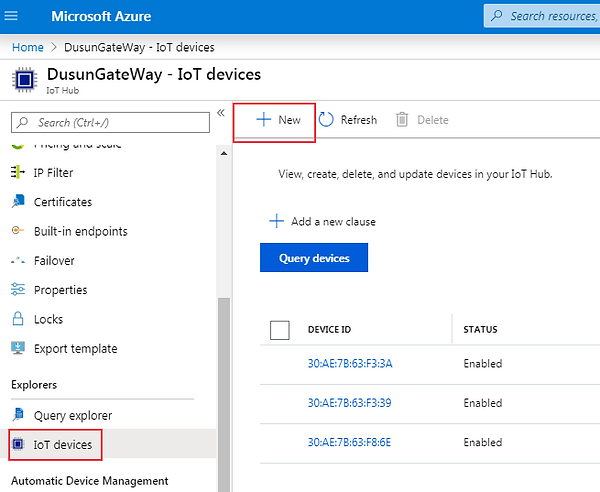
Task: Click the IoT devices chip icon
Action: (18, 444)
